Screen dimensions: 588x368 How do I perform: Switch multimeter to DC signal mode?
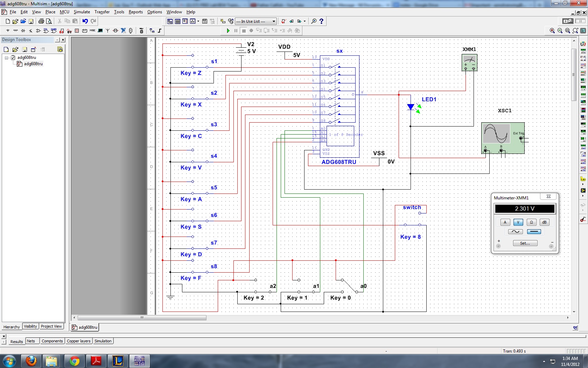534,232
